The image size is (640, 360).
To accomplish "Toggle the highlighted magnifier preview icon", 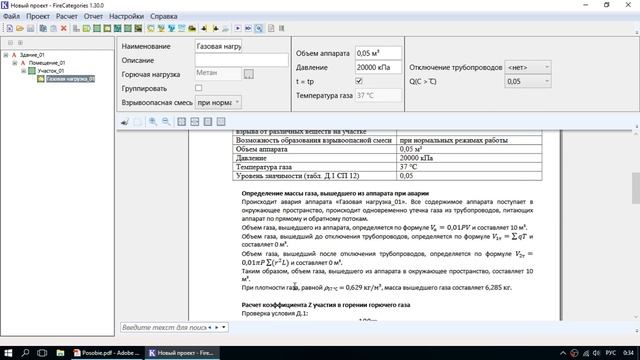I will tap(259, 29).
